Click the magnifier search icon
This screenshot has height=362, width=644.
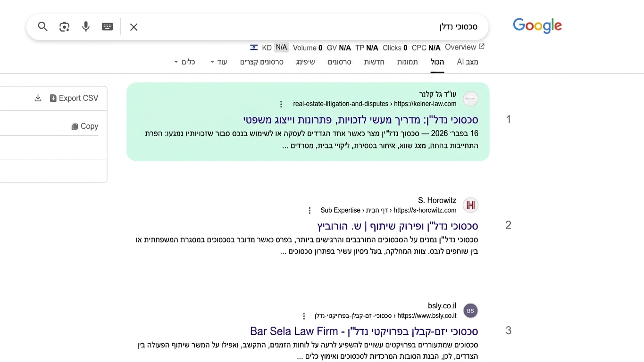[x=42, y=27]
